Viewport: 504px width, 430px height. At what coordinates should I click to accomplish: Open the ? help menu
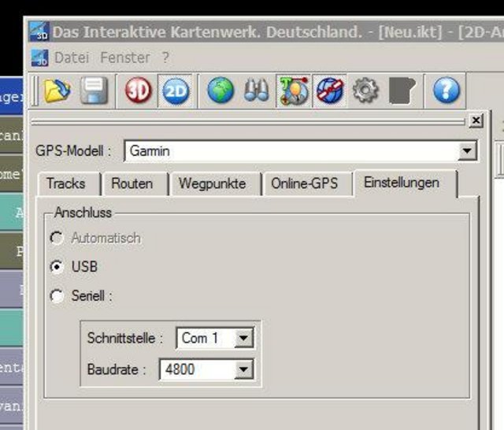[x=165, y=57]
